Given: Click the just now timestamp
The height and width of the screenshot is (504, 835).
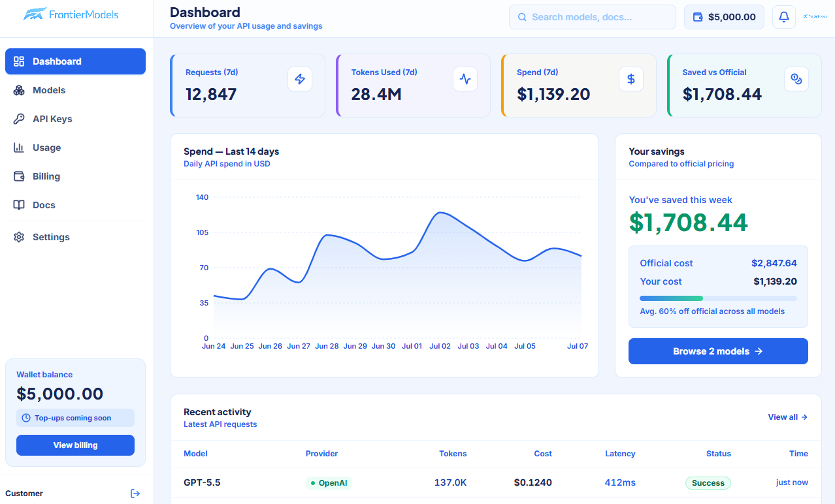Looking at the screenshot, I should pyautogui.click(x=792, y=482).
